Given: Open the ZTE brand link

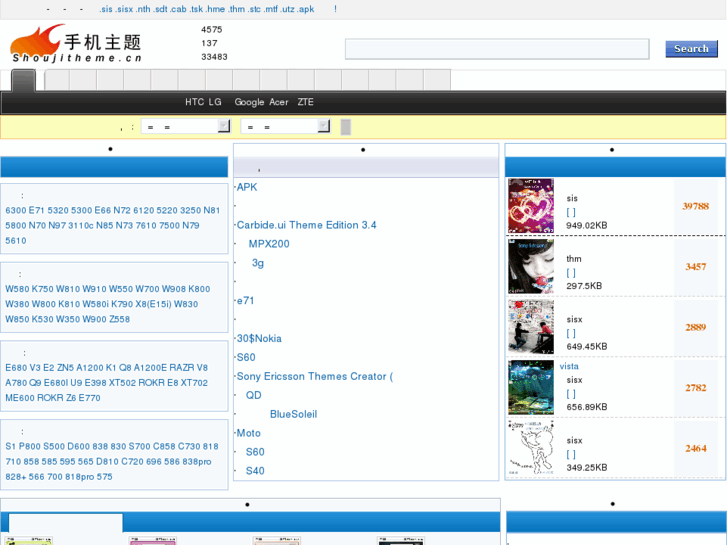Looking at the screenshot, I should pos(306,102).
